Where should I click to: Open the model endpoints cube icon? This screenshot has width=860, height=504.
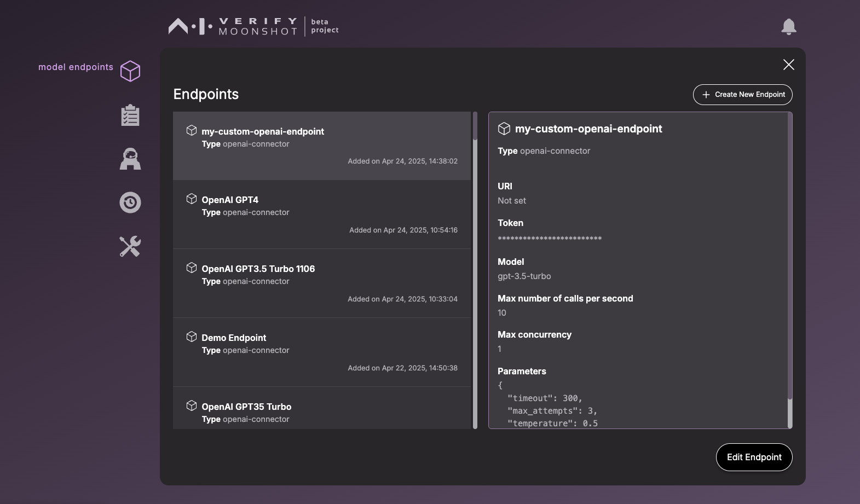(130, 71)
